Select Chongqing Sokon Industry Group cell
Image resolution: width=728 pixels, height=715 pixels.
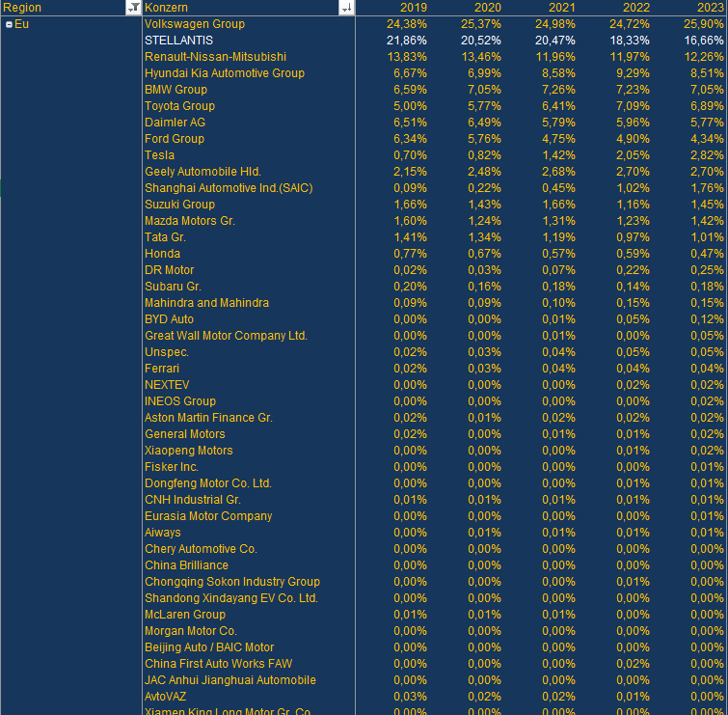coord(232,582)
